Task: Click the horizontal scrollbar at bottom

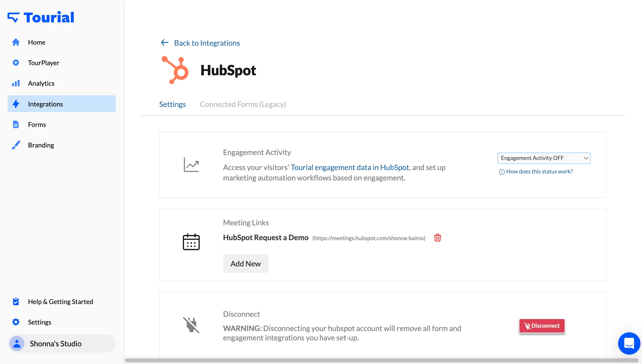Action: click(x=382, y=360)
